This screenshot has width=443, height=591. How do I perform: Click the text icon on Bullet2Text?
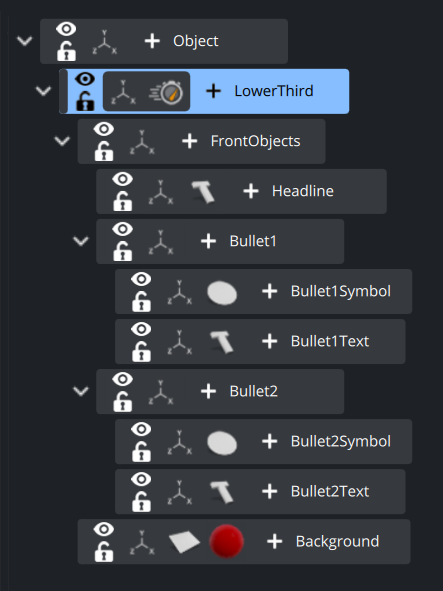point(222,492)
